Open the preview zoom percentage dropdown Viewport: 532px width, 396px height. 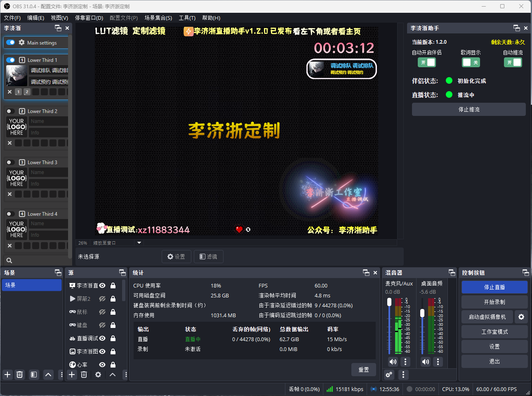pyautogui.click(x=83, y=243)
